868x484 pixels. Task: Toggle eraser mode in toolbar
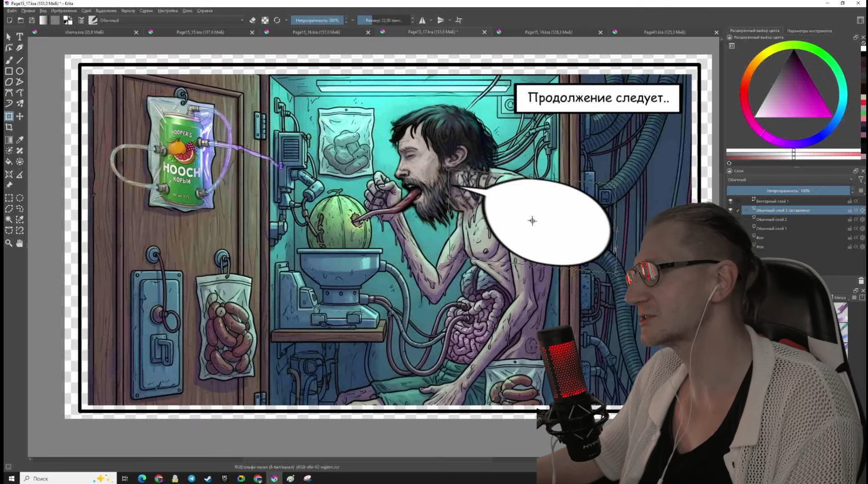pyautogui.click(x=252, y=20)
